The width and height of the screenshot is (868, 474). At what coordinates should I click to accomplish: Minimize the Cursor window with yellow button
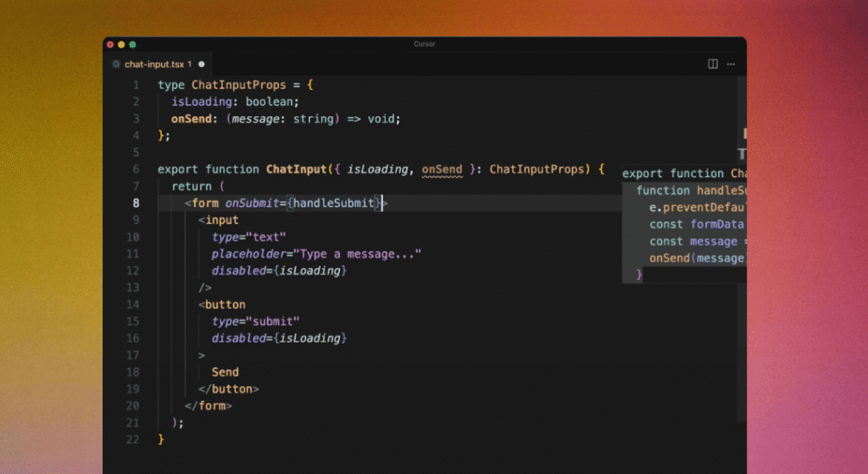pyautogui.click(x=121, y=44)
